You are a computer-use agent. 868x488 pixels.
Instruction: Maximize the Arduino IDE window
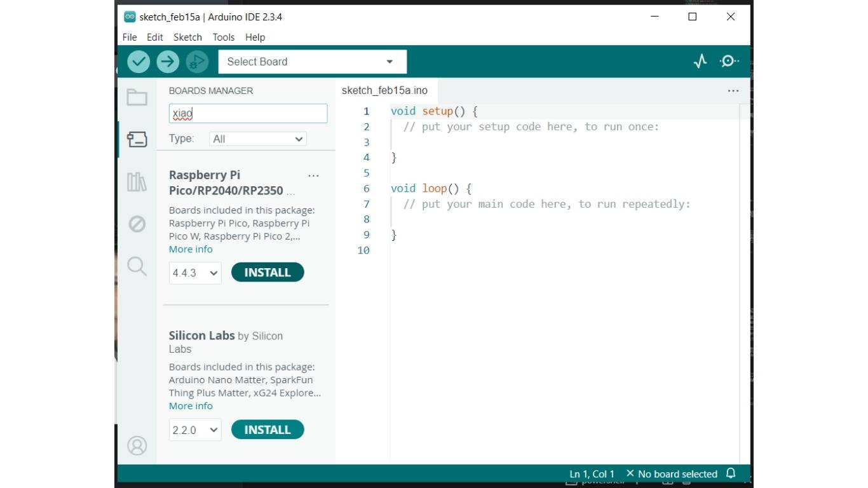click(x=693, y=17)
